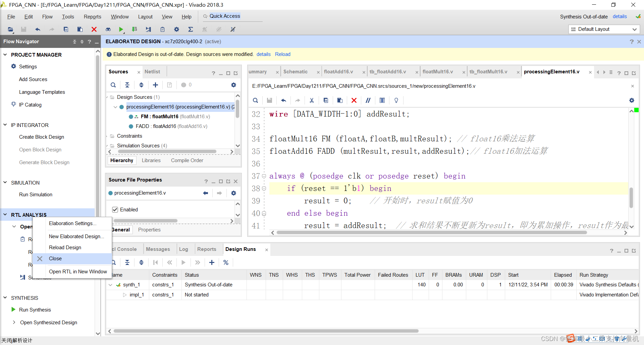Open Language Templates
This screenshot has width=644, height=345.
(42, 92)
